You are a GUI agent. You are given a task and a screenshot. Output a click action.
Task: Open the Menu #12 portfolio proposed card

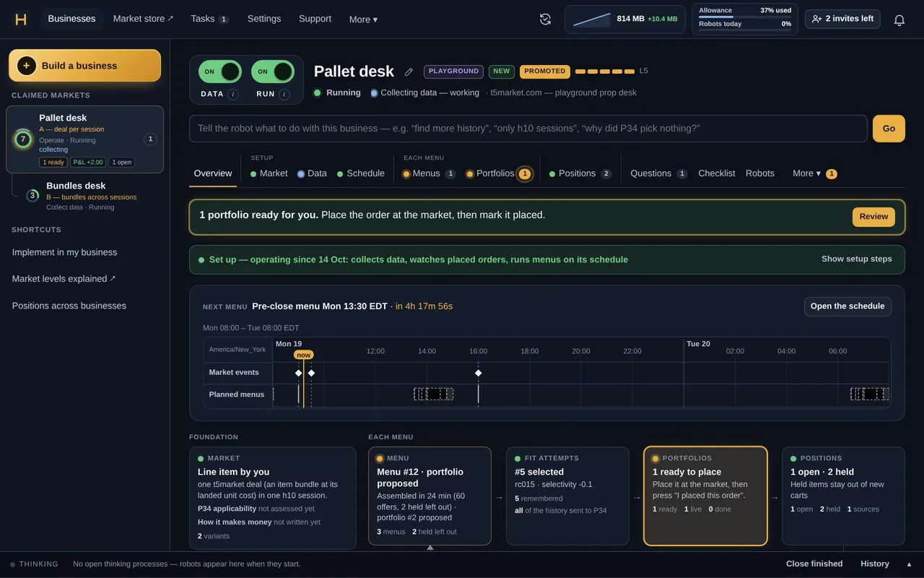430,496
